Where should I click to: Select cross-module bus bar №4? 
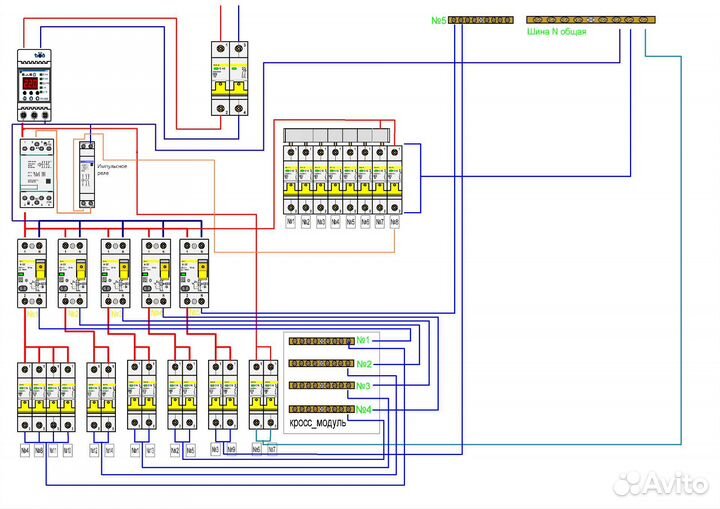tap(321, 409)
